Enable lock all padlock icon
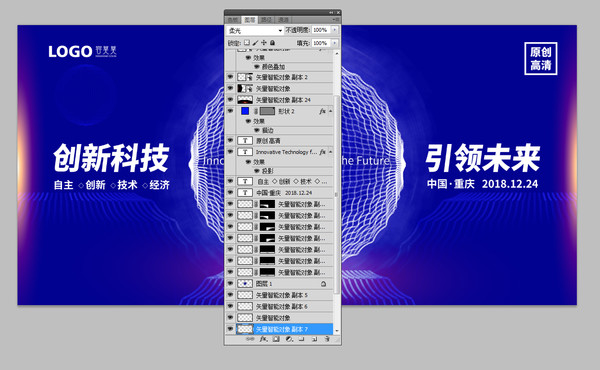The image size is (600, 370). (272, 43)
